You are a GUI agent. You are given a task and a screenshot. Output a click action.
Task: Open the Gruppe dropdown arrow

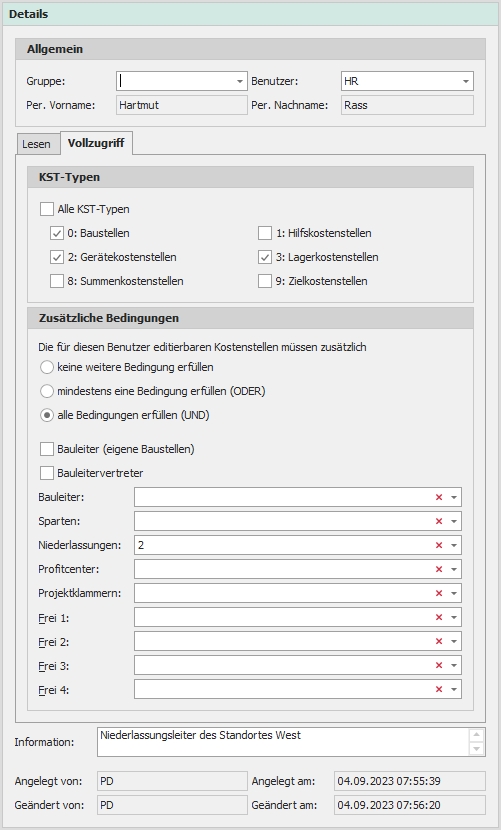pos(240,81)
